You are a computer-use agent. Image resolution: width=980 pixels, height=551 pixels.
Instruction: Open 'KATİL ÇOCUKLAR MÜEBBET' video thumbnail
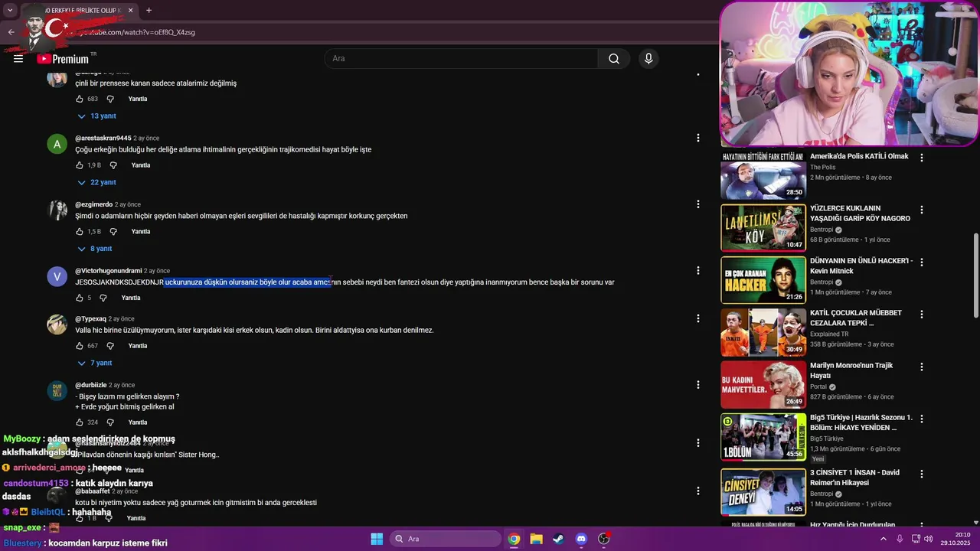pos(763,332)
